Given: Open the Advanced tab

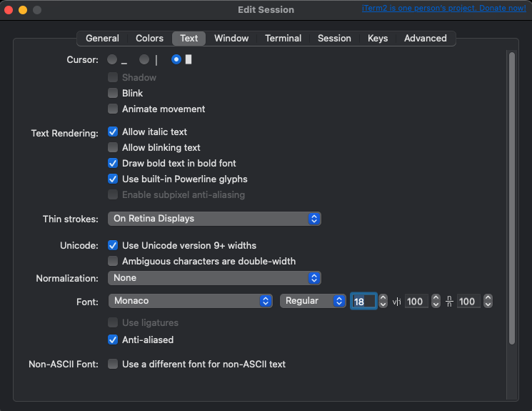Looking at the screenshot, I should tap(425, 39).
